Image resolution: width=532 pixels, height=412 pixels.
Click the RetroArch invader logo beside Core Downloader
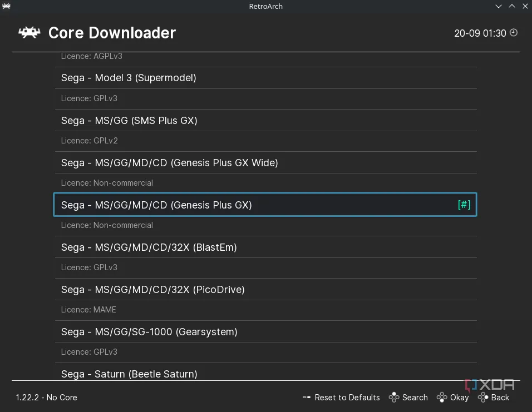tap(29, 33)
